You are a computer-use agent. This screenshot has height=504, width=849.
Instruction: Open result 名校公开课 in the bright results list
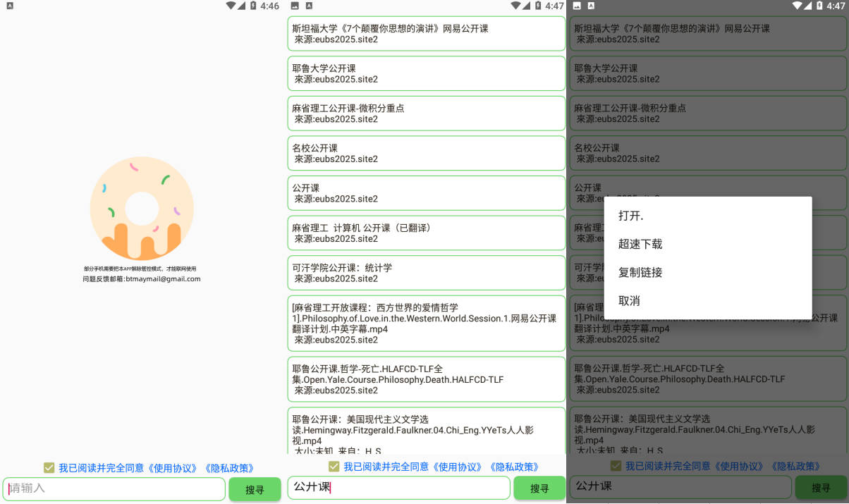(427, 153)
